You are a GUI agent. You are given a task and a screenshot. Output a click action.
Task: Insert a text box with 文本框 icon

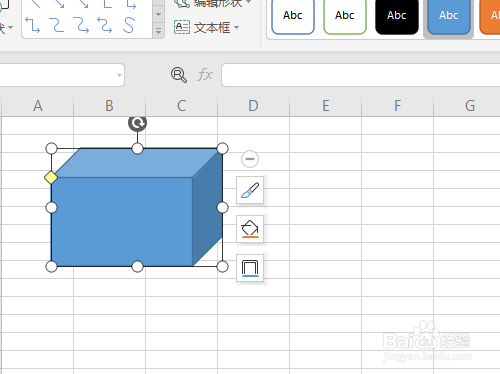point(182,27)
